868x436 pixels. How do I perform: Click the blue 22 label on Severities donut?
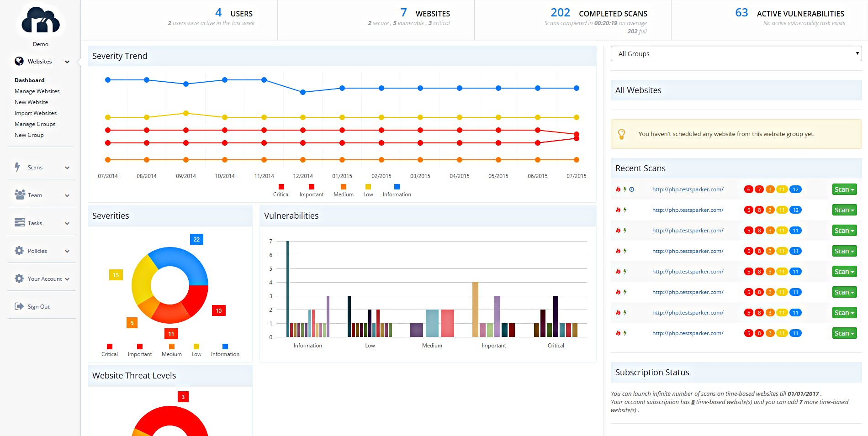pyautogui.click(x=196, y=239)
